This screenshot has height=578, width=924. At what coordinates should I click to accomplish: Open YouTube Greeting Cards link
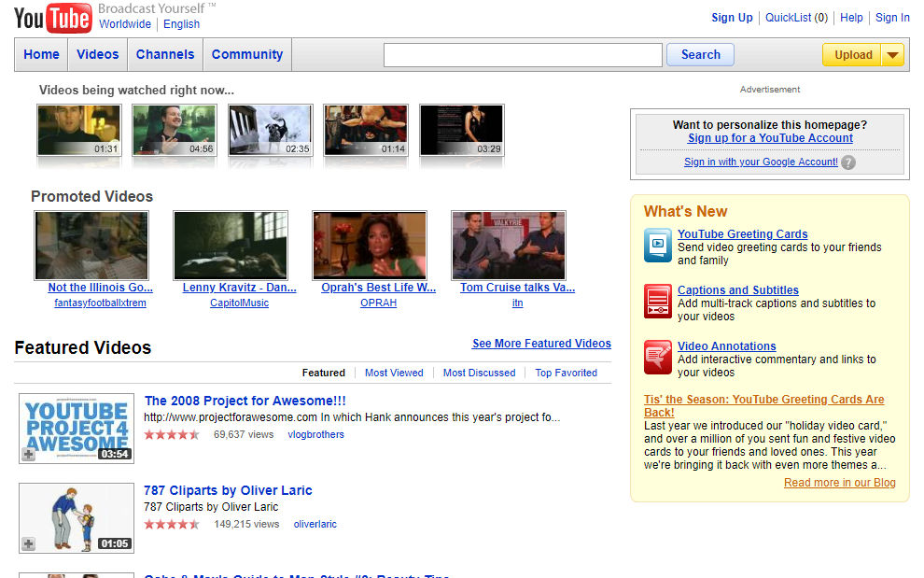pos(743,234)
